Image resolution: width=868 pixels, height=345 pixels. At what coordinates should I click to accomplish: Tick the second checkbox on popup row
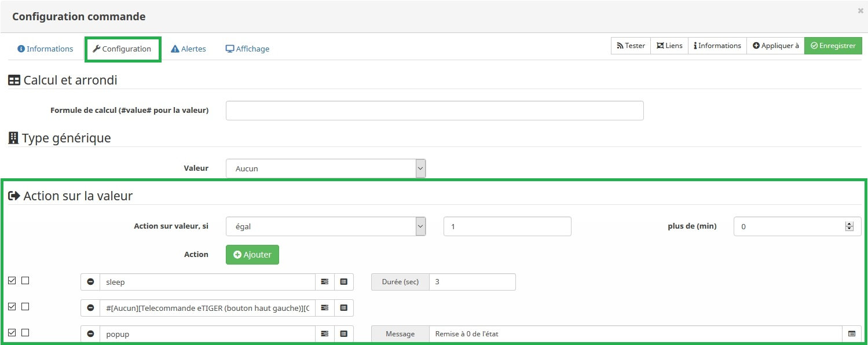(25, 333)
